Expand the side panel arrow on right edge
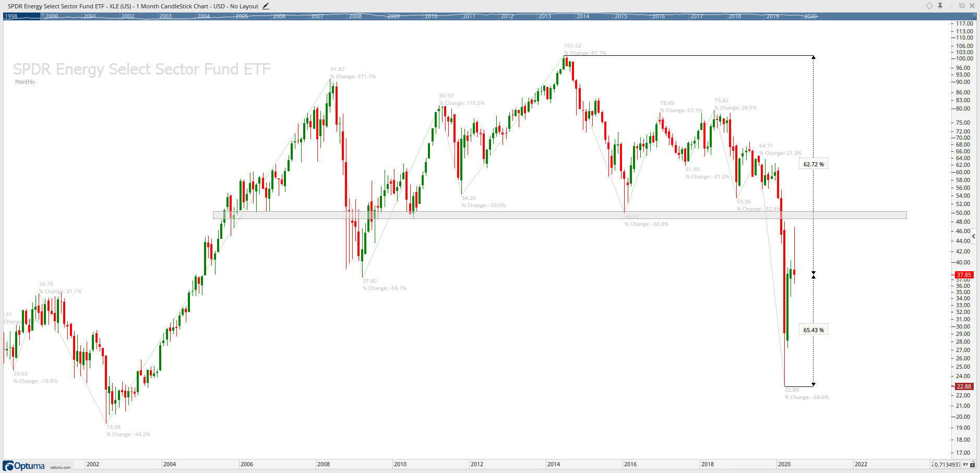Screen dimensions: 980x473 point(974,236)
